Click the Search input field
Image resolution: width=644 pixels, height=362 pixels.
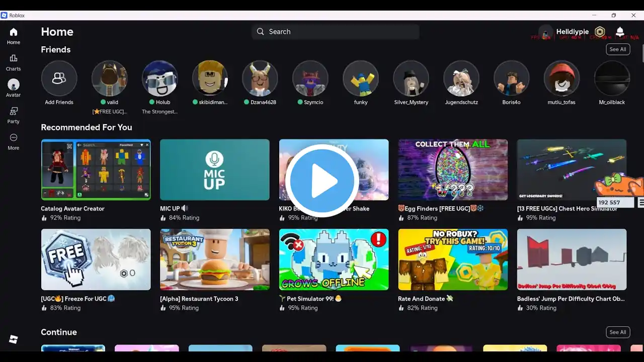pos(336,32)
